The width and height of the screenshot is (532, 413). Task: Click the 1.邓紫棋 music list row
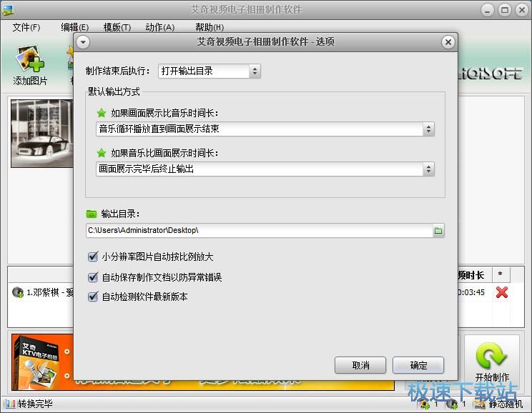[x=43, y=292]
